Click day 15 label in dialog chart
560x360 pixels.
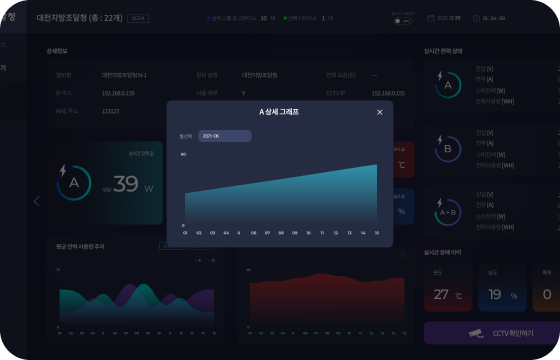point(377,233)
